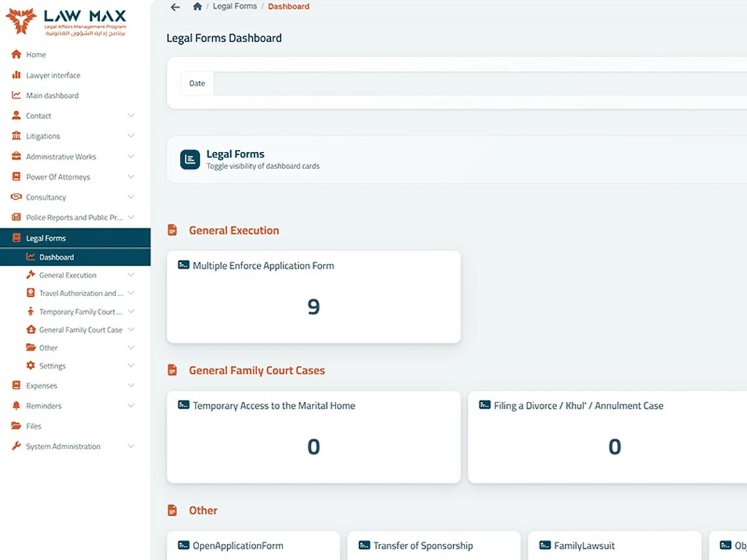Click the Reminders bell icon
Screen dimensions: 747x560
pos(16,406)
